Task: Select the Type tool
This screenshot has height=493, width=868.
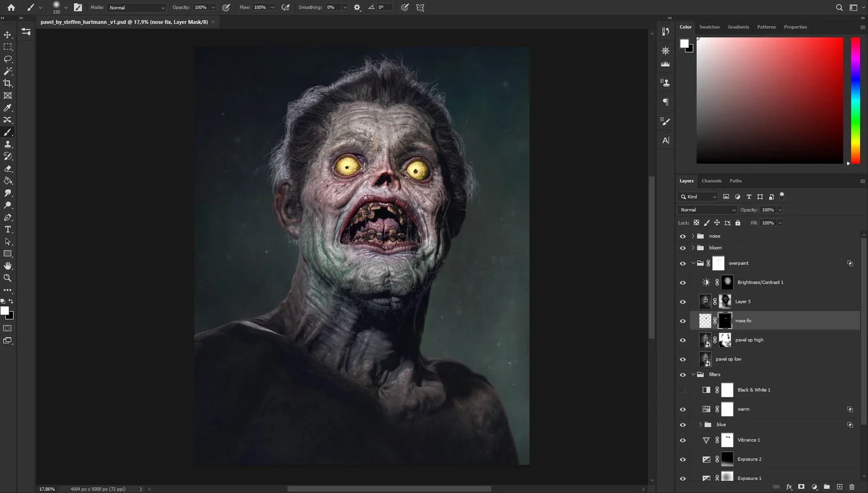Action: click(x=7, y=229)
